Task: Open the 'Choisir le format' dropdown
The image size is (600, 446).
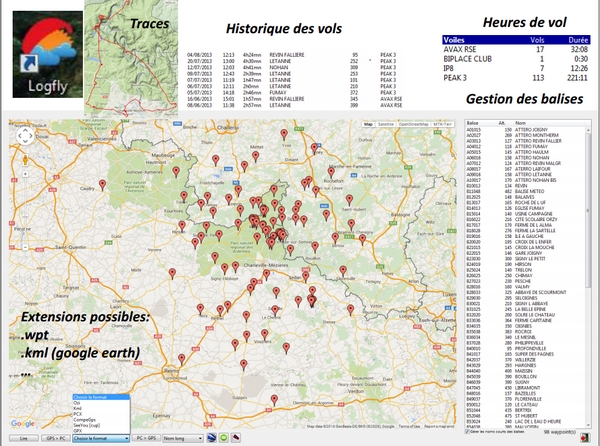Action: (x=98, y=438)
